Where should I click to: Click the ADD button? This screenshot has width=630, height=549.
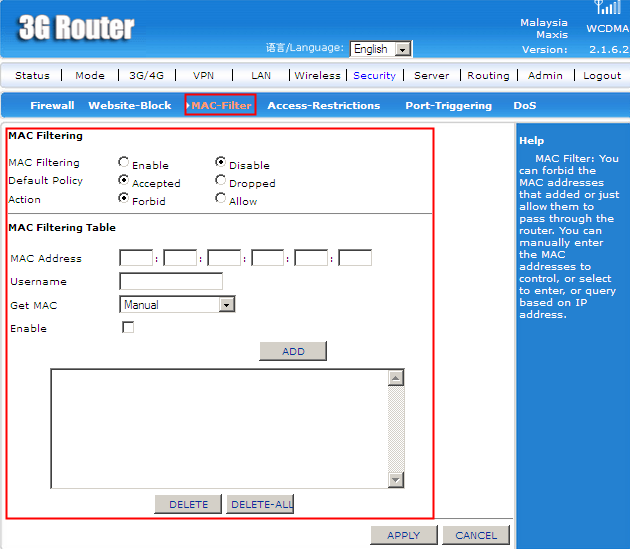tap(293, 351)
